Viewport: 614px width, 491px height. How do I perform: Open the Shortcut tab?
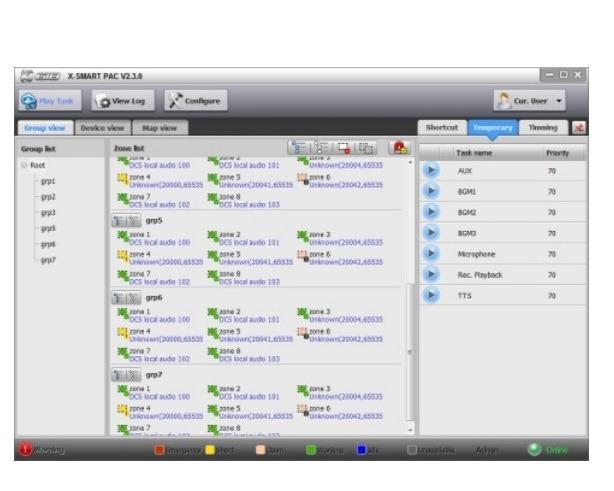pyautogui.click(x=441, y=128)
